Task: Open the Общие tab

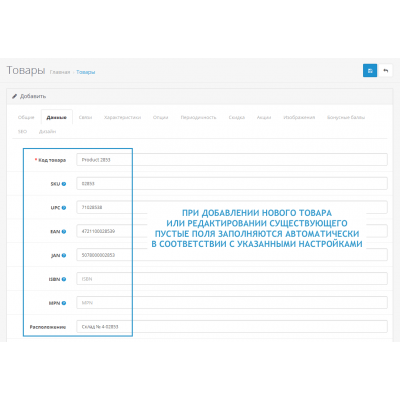Action: 26,117
